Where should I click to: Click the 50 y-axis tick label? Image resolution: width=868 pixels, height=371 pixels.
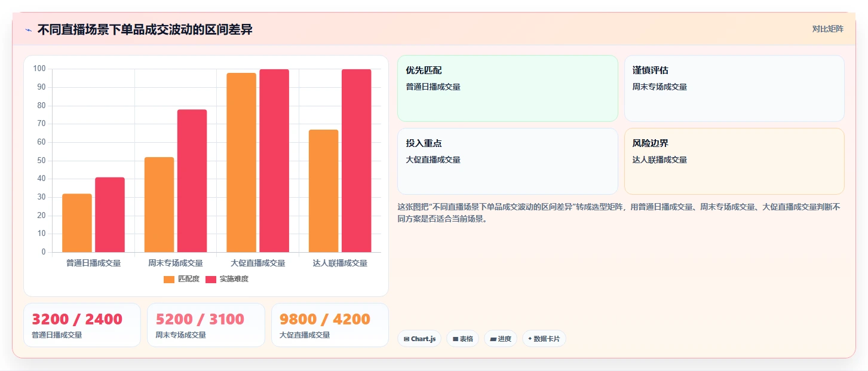click(x=41, y=161)
